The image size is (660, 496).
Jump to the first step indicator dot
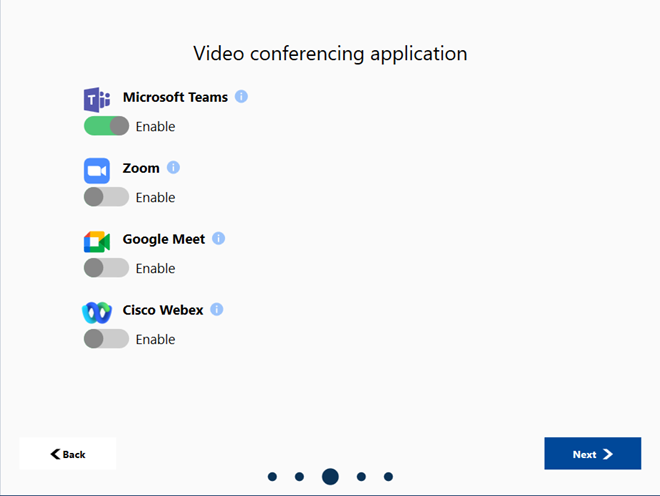272,477
